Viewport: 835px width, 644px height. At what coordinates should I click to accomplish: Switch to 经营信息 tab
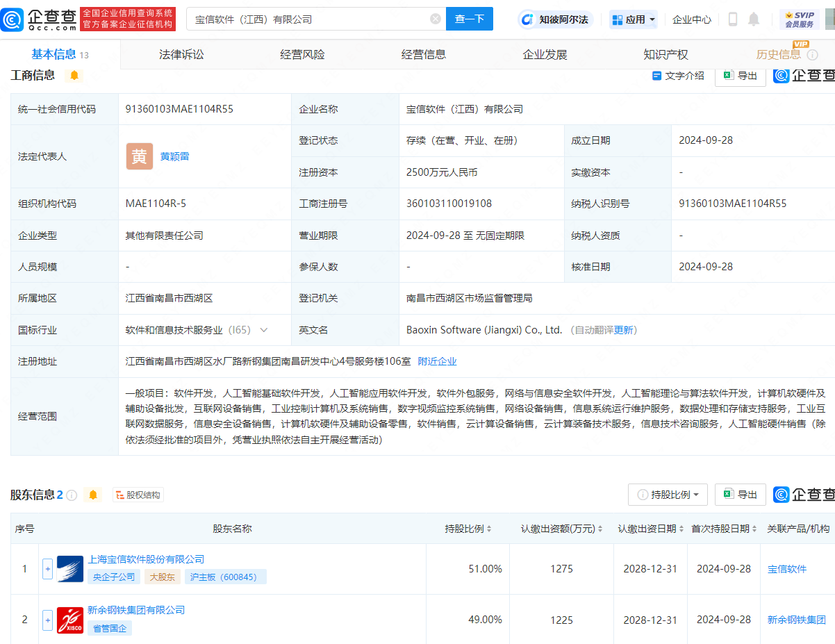(x=424, y=54)
